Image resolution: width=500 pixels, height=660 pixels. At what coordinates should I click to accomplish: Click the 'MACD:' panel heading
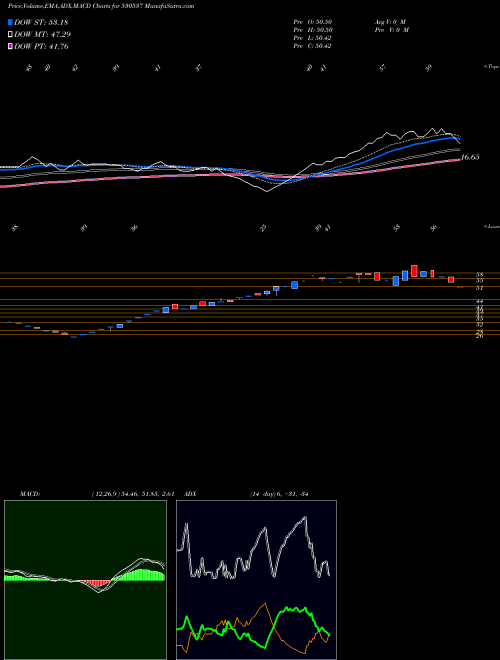coord(30,494)
